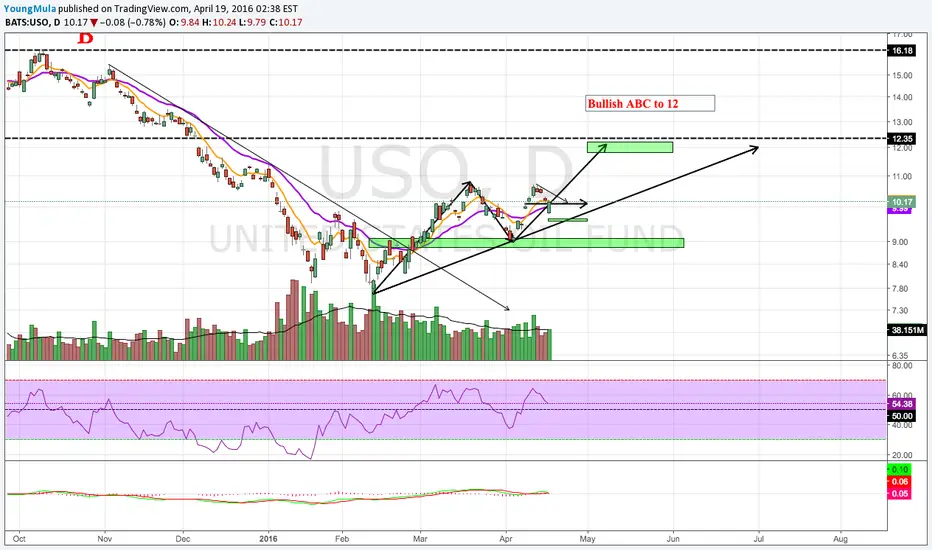
Task: Click the Oct label on time axis
Action: pos(19,539)
